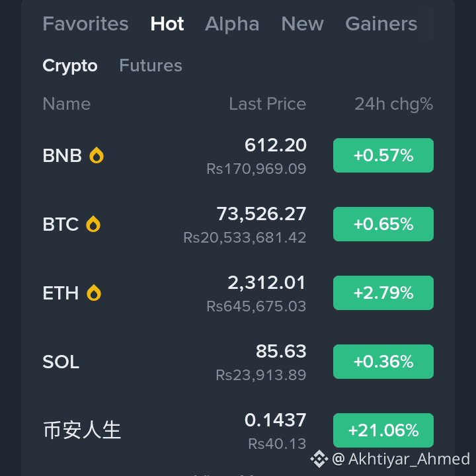Viewport: 476px width, 476px height.
Task: Open the 币安人生 coin row
Action: pyautogui.click(x=238, y=430)
